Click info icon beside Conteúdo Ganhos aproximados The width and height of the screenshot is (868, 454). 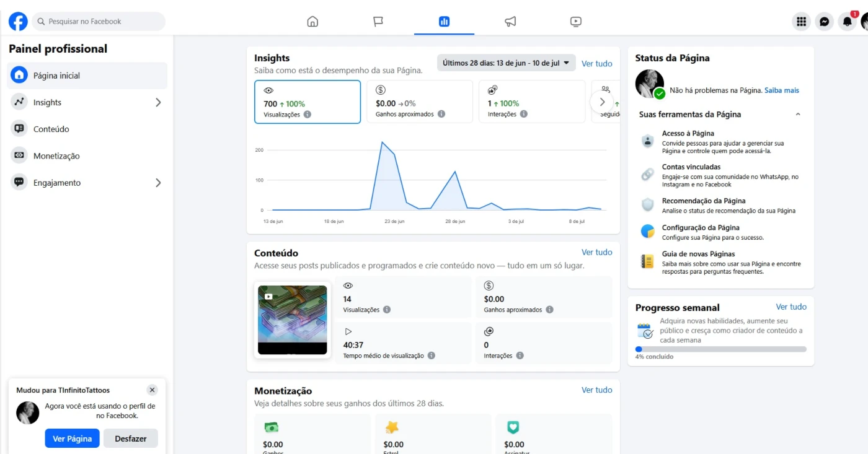(x=550, y=310)
